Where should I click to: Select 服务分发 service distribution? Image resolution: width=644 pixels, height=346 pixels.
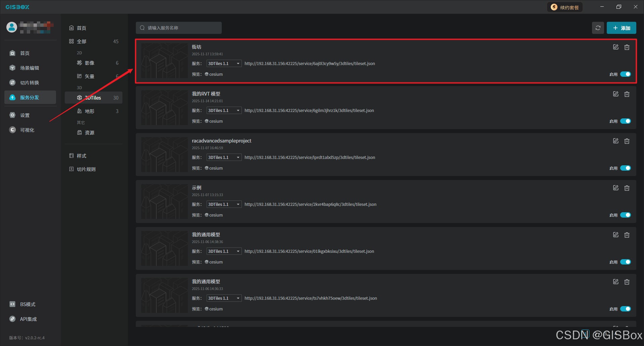click(30, 98)
